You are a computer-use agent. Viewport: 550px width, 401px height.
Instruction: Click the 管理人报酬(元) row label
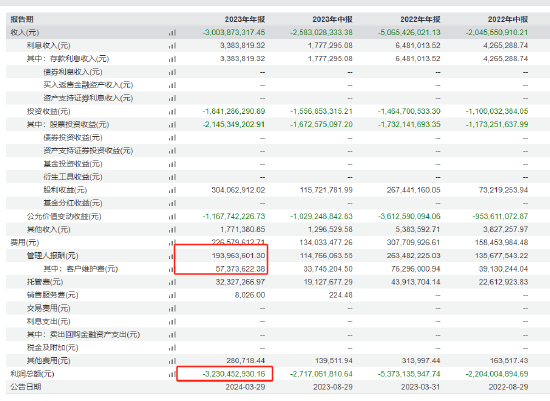53,256
